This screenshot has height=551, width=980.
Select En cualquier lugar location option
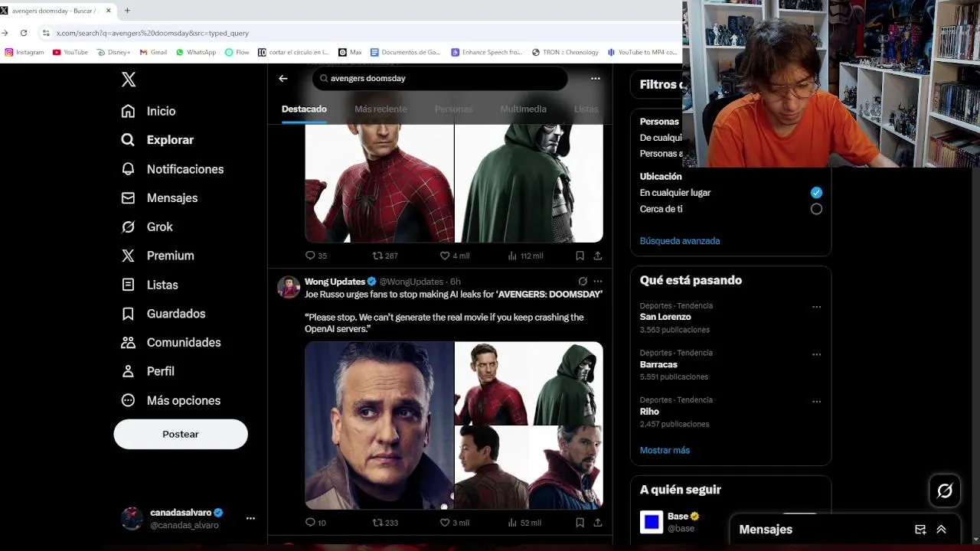pos(816,193)
